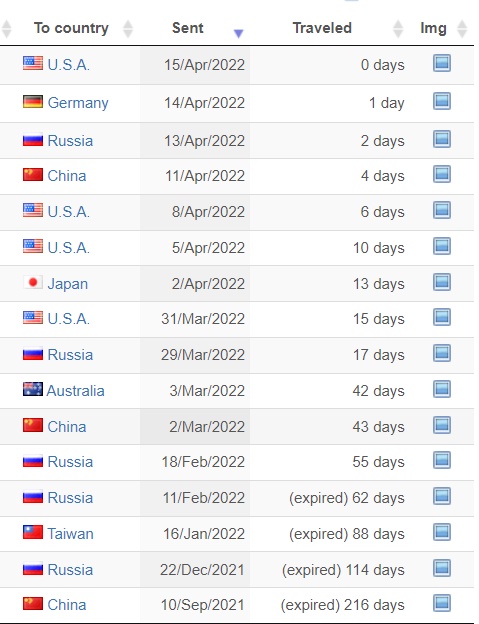
Task: Open the Germany country link
Action: pyautogui.click(x=78, y=103)
